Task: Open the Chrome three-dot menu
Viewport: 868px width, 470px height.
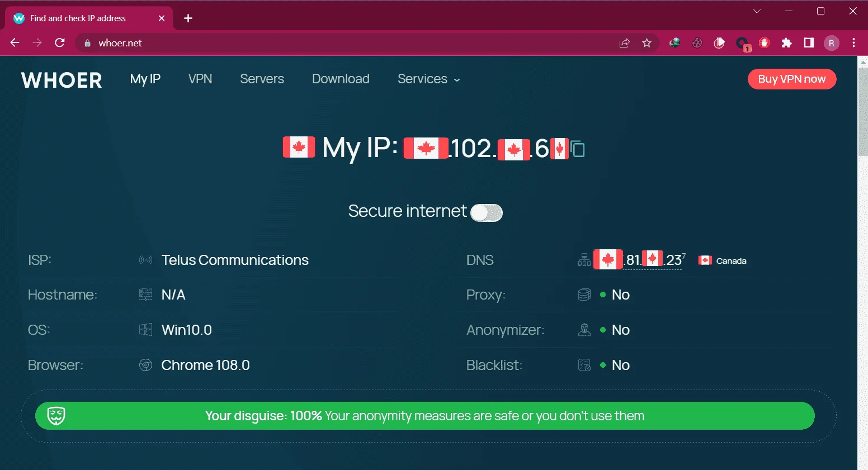Action: coord(853,43)
